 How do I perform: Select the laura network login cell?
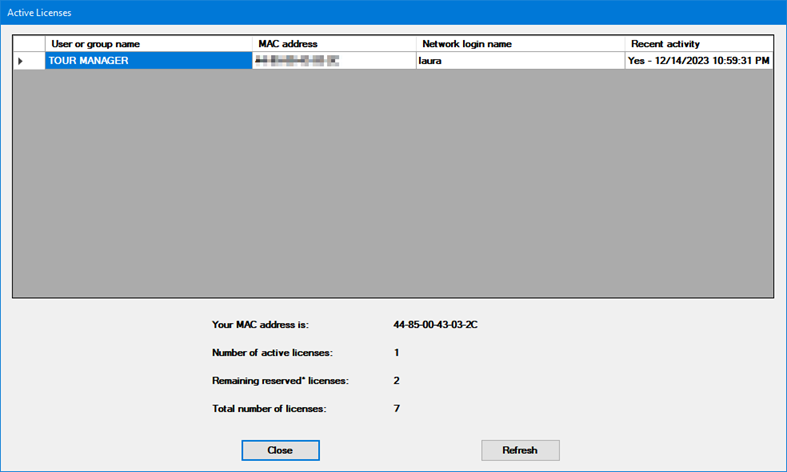[x=520, y=61]
